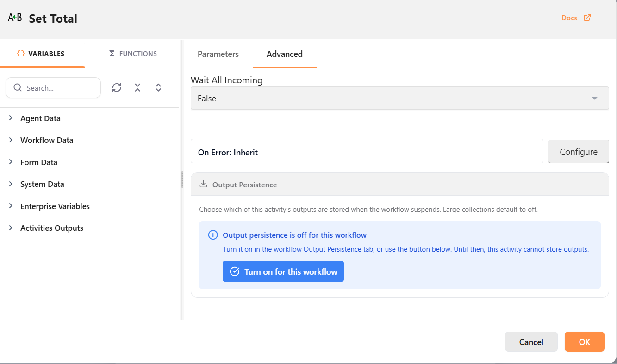Click the On Error: Inherit field
Image resolution: width=617 pixels, height=364 pixels.
[x=367, y=151]
